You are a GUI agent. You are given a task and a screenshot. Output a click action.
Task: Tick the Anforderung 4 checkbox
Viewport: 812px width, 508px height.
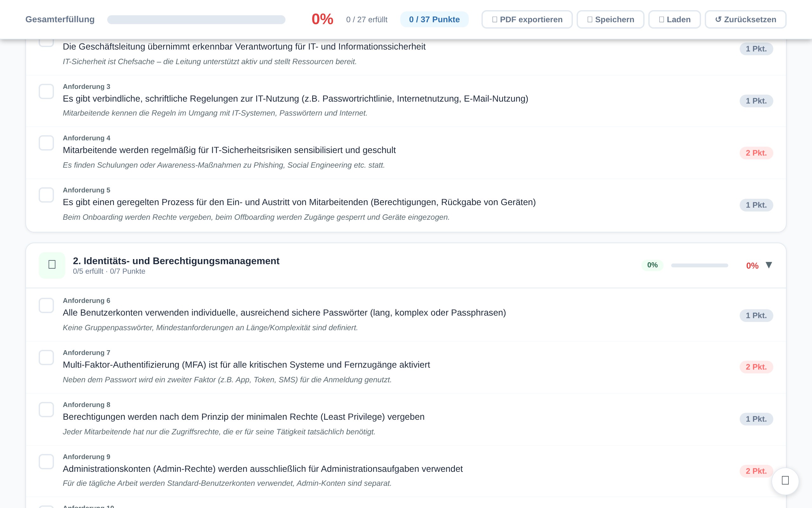pyautogui.click(x=46, y=143)
